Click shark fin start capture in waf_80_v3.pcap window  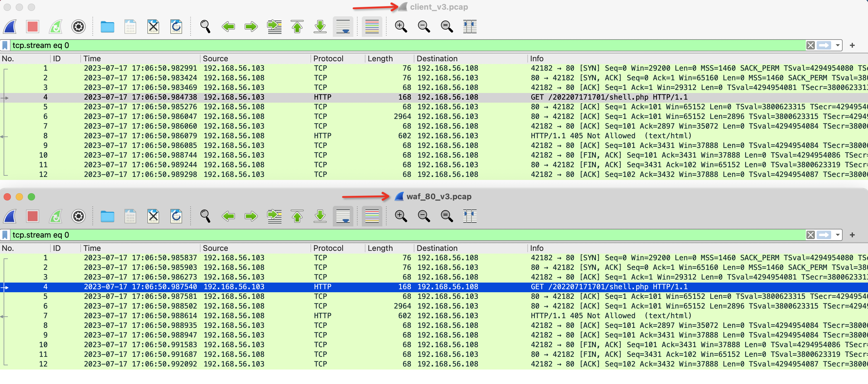[10, 216]
